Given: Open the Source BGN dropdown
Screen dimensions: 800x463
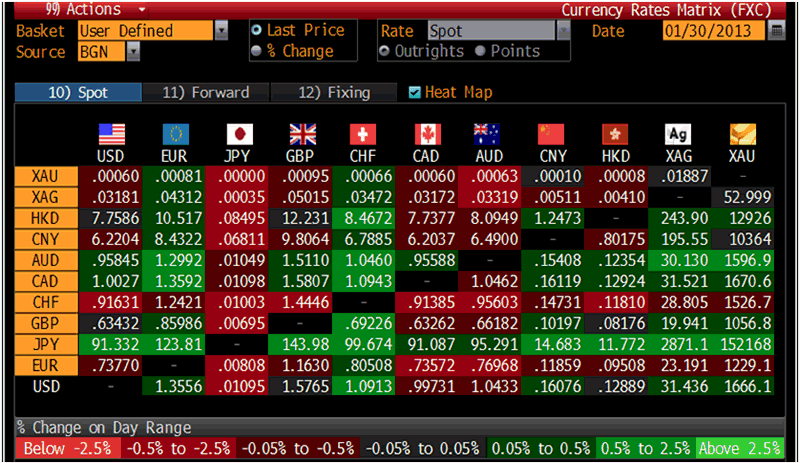Looking at the screenshot, I should coord(133,51).
